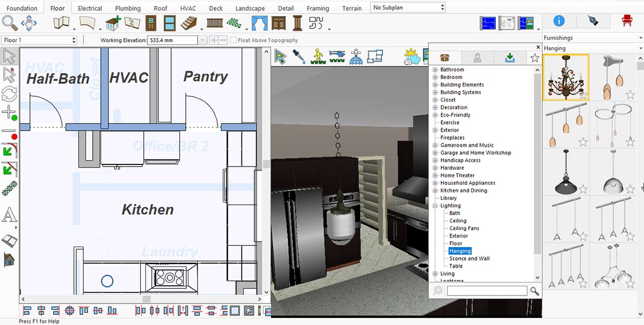The height and width of the screenshot is (325, 644).
Task: Open the No Subplan dropdown
Action: [408, 8]
